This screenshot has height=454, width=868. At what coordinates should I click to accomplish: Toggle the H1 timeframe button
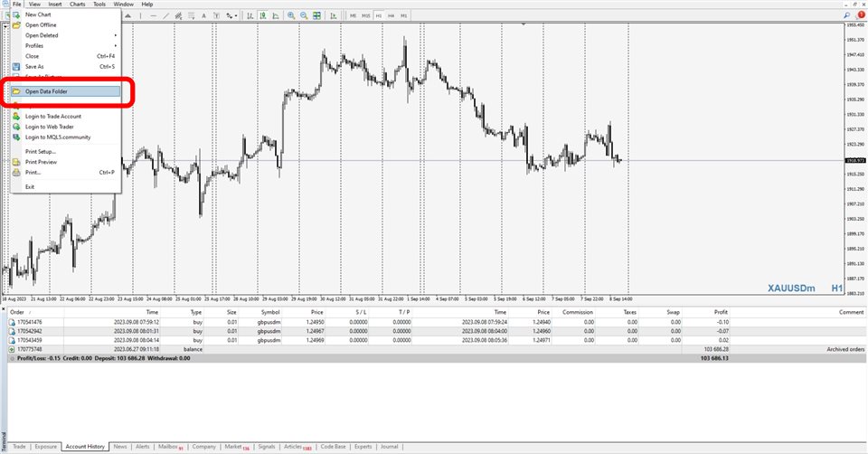[x=379, y=15]
